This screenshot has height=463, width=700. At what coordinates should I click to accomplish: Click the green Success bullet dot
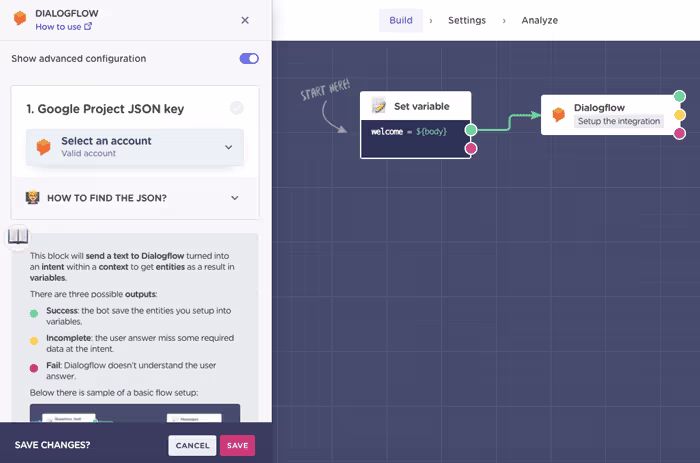click(x=34, y=313)
